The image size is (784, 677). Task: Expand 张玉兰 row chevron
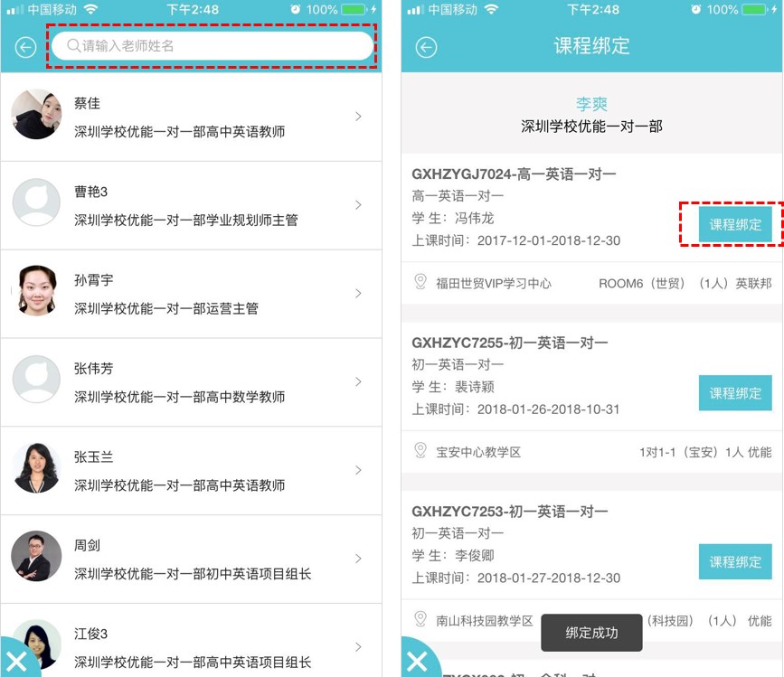point(359,470)
